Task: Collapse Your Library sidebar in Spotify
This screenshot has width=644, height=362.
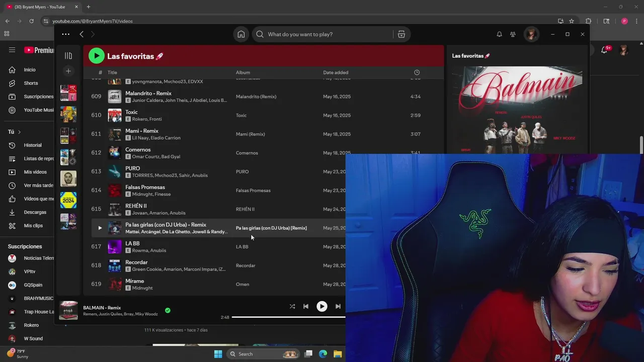Action: (68, 56)
